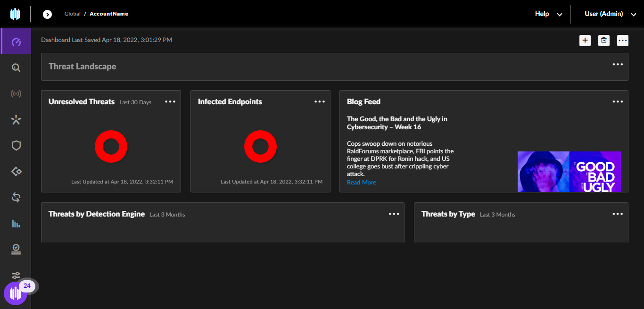Expand the sidebar with arrow toggle
The image size is (644, 309).
pyautogui.click(x=47, y=14)
